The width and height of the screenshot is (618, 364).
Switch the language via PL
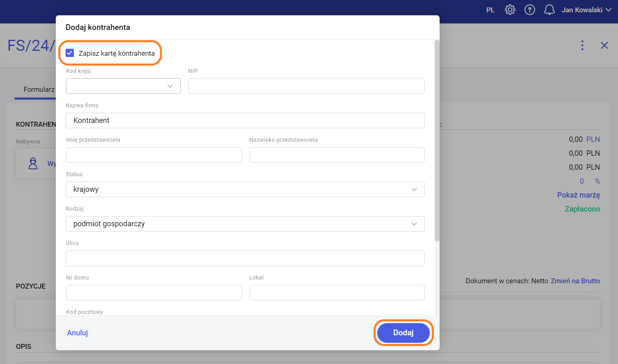pos(490,10)
